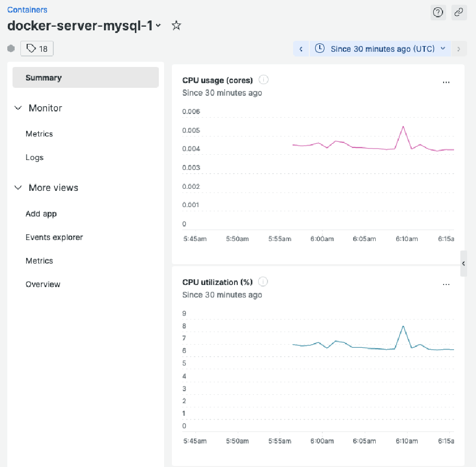Click the tag icon beside 18
Viewport: 476px width, 467px height.
click(x=31, y=48)
